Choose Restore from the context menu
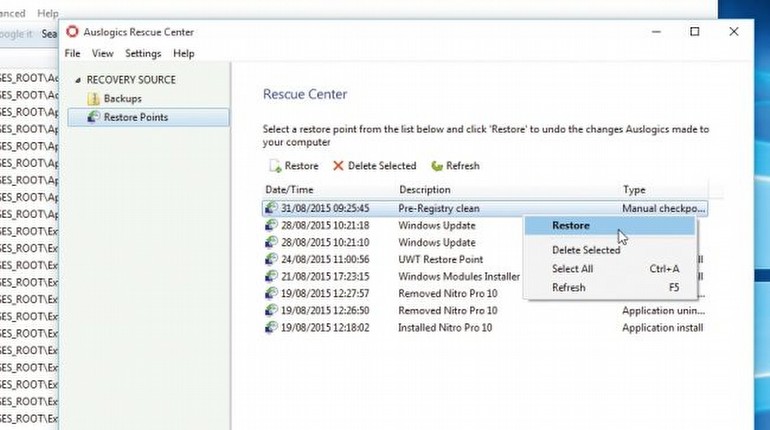The image size is (770, 430). point(571,226)
